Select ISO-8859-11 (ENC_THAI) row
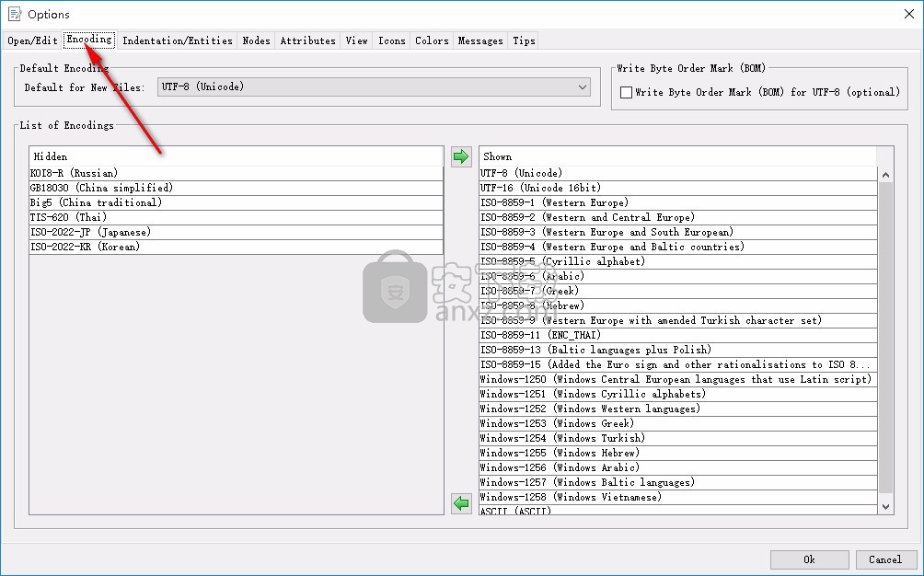Image resolution: width=924 pixels, height=576 pixels. (x=678, y=335)
